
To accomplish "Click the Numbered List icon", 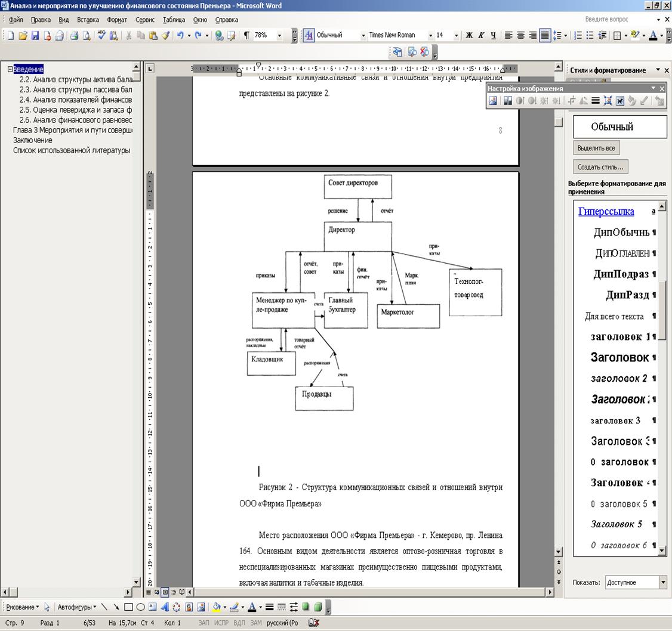I will (578, 36).
